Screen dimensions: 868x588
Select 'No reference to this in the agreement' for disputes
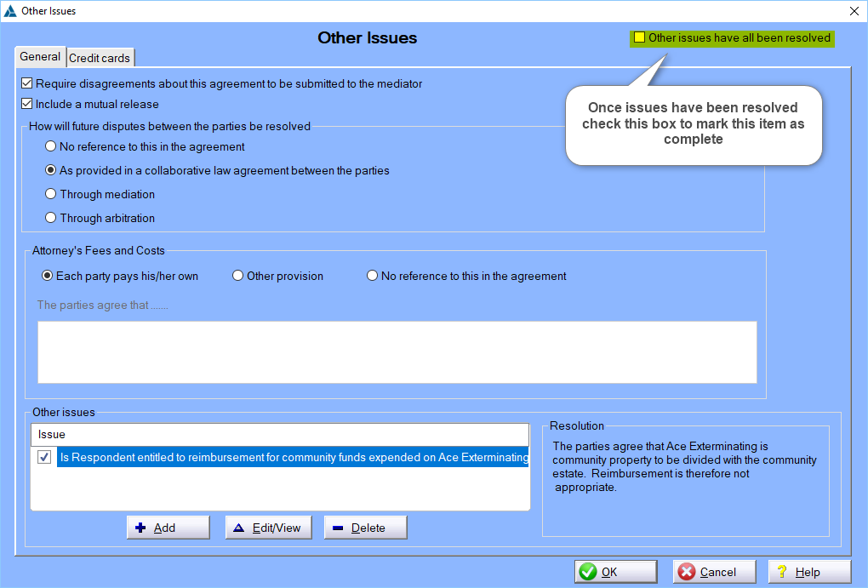[51, 146]
